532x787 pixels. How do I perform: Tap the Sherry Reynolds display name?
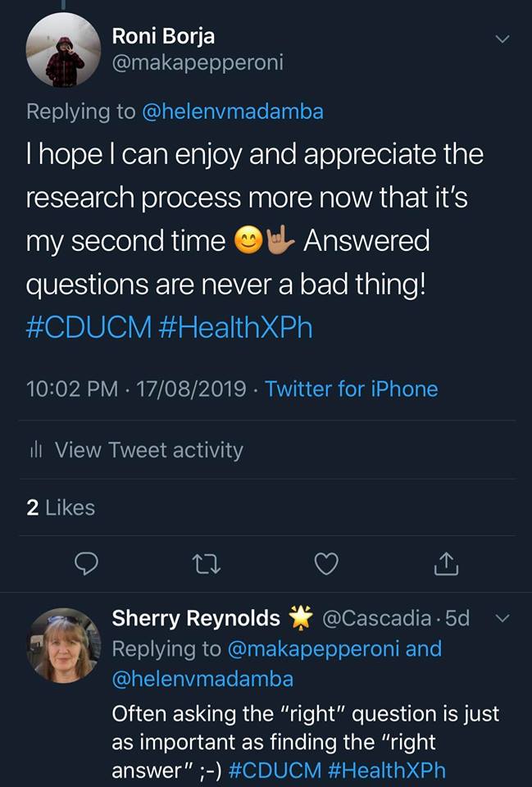click(196, 618)
